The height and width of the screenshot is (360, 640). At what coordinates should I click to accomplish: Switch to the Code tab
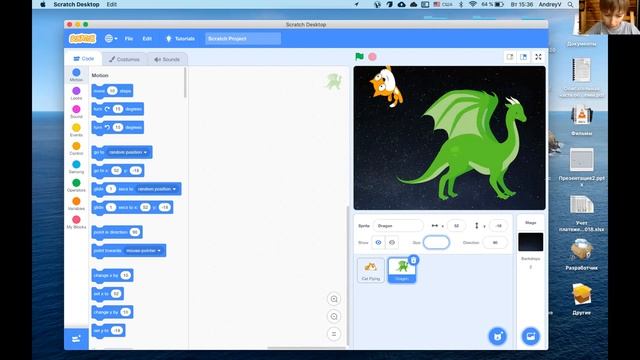83,59
